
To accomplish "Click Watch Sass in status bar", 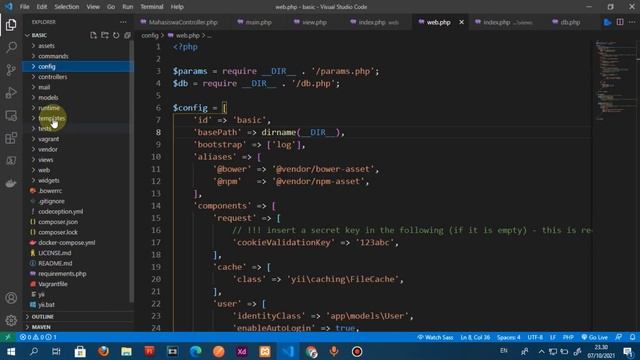I will (435, 337).
